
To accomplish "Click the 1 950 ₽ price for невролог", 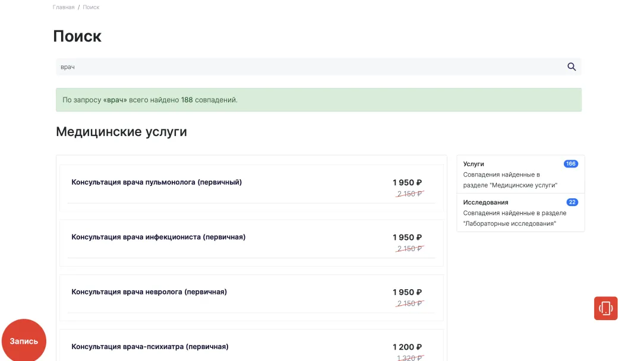I will click(x=407, y=292).
